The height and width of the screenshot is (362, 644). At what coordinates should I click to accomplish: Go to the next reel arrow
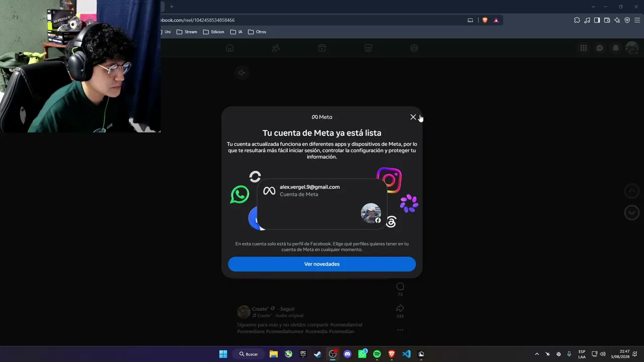click(x=632, y=213)
